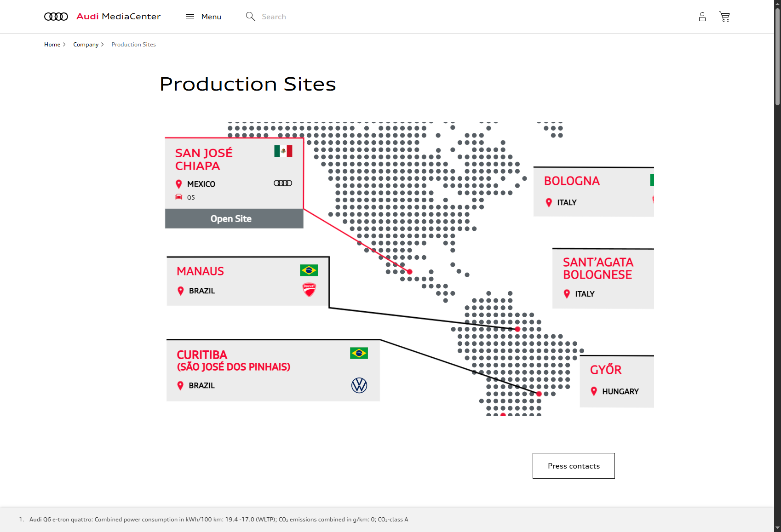
Task: Select the Curitiba site card title
Action: pos(202,355)
